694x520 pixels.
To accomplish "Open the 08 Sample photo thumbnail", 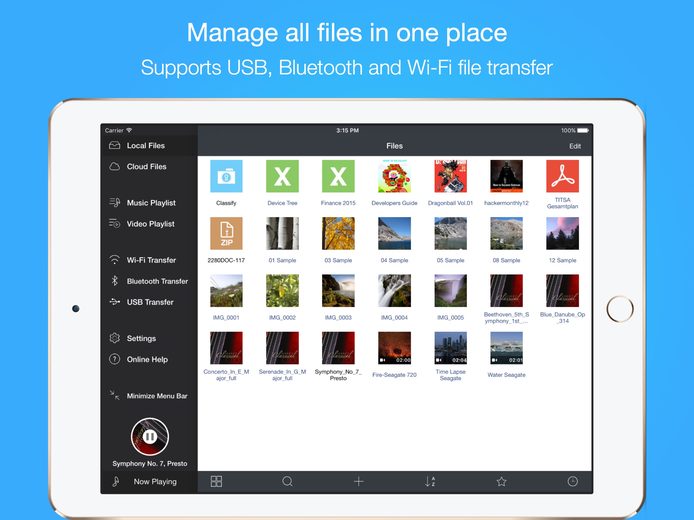I will coord(506,233).
